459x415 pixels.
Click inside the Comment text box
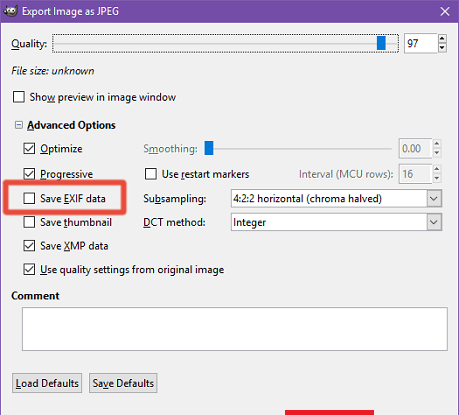[235, 329]
